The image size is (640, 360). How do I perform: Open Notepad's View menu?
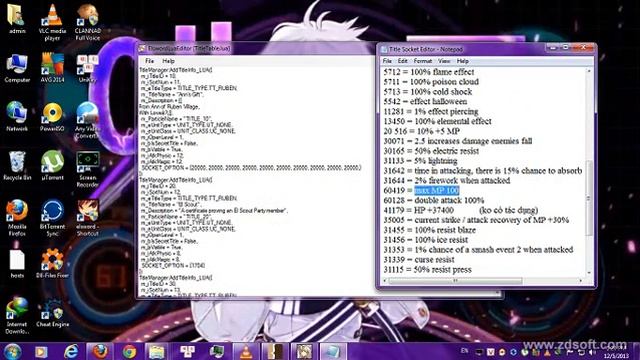point(444,61)
